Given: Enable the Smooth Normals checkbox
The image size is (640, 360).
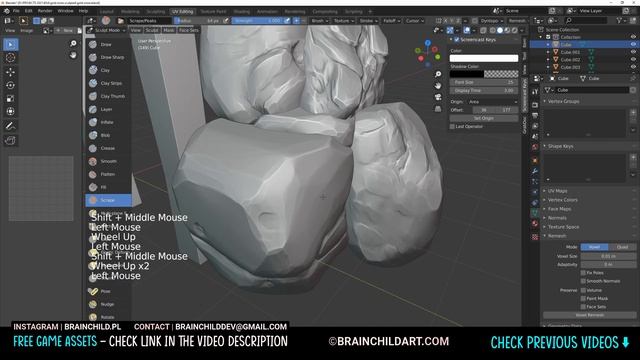Looking at the screenshot, I should 583,281.
